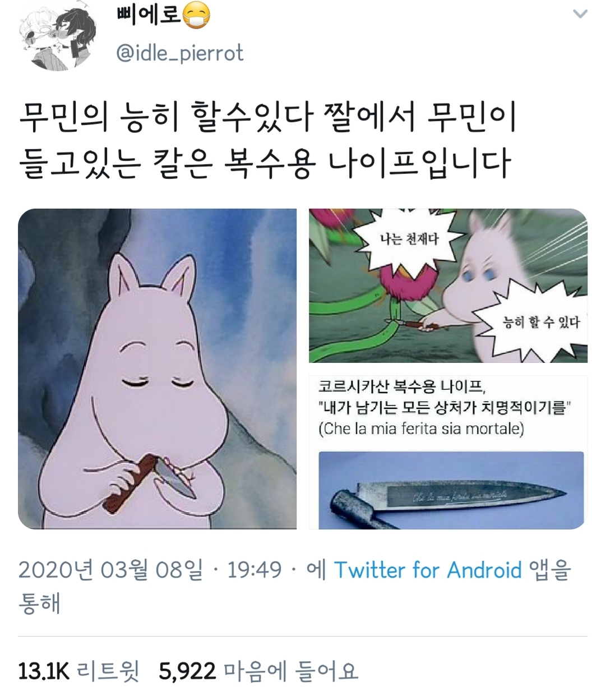Select the 나는 천재다 speech bubble
This screenshot has height=700, width=592.
click(409, 240)
